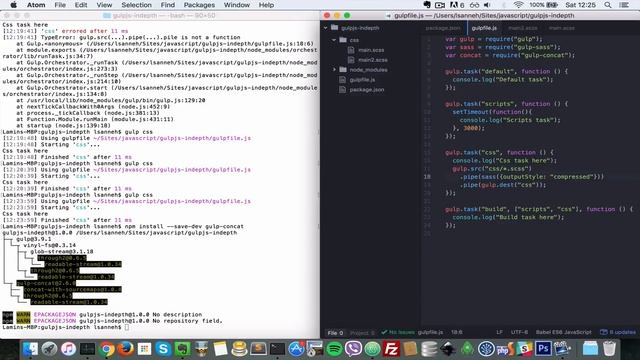Collapse the gulpjs-indepth root folder

(326, 28)
